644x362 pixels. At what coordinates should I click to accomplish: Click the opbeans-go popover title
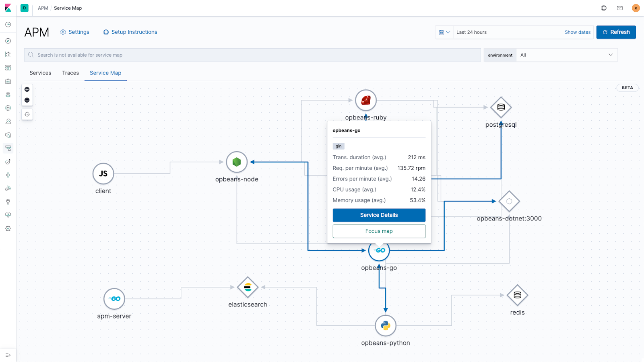pos(347,130)
